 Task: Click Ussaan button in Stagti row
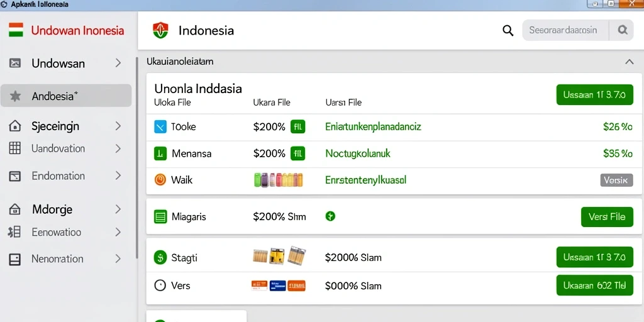[594, 257]
